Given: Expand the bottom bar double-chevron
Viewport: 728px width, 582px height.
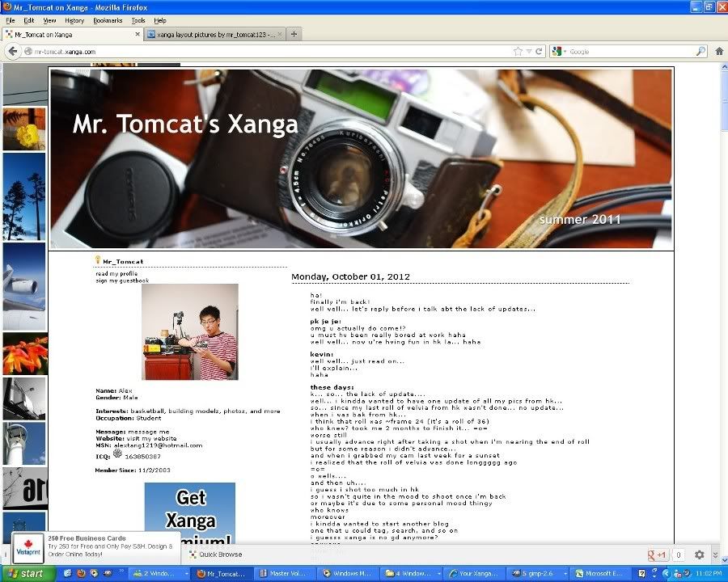Looking at the screenshot, I should [x=716, y=555].
